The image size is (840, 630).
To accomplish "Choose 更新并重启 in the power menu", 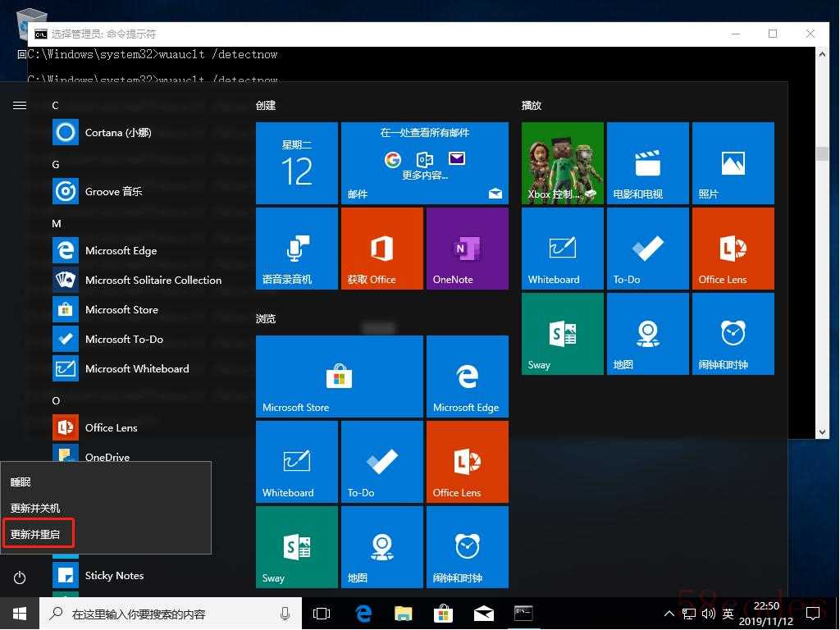I will point(106,534).
